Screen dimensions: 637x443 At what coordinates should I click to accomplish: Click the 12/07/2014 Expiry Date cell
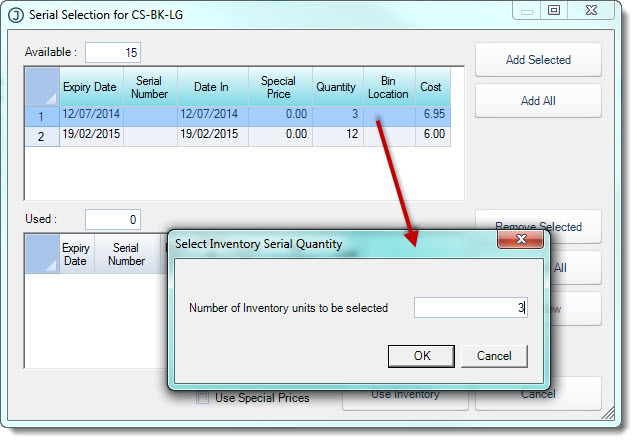91,117
